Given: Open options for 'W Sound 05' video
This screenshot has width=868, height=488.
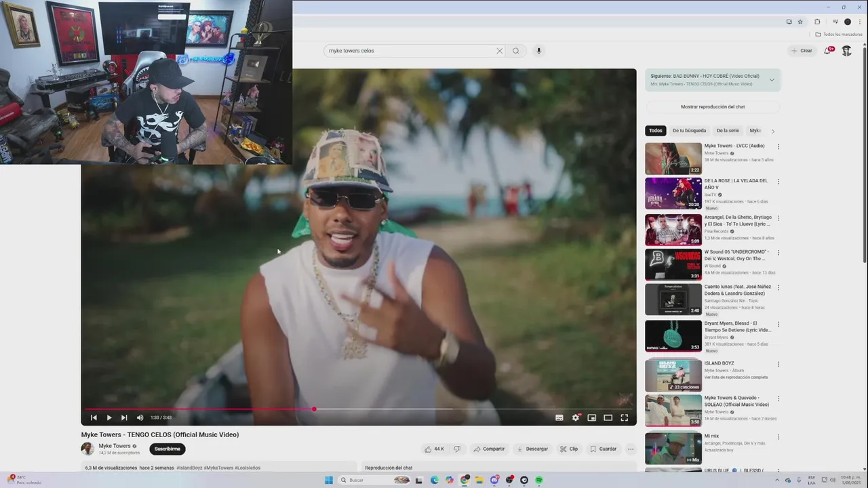Looking at the screenshot, I should pyautogui.click(x=778, y=253).
